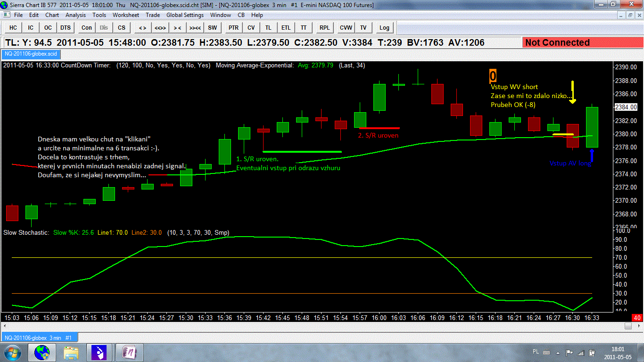Open the CB menu
The width and height of the screenshot is (644, 362).
pyautogui.click(x=241, y=15)
